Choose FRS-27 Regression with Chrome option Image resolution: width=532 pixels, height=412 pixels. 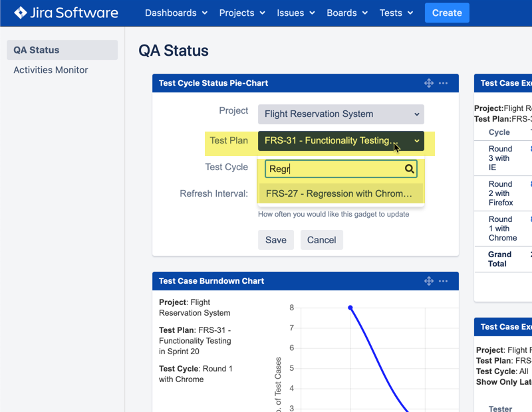[x=340, y=193]
